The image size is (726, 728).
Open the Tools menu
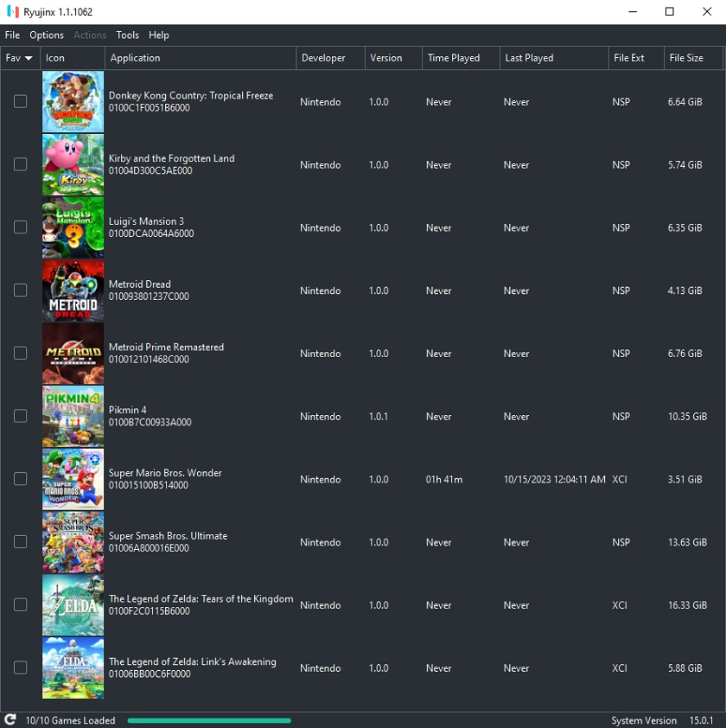coord(127,35)
